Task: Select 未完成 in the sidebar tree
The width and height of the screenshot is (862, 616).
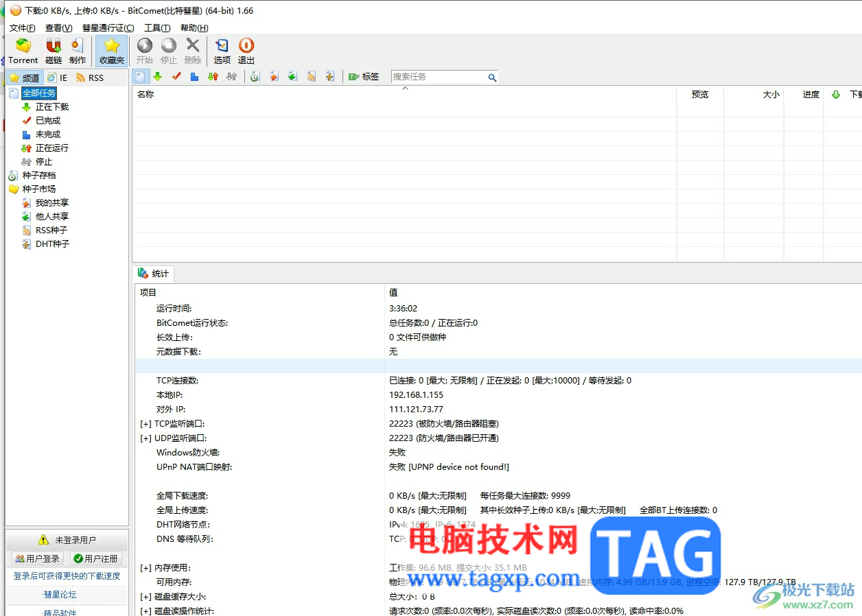Action: [x=48, y=134]
